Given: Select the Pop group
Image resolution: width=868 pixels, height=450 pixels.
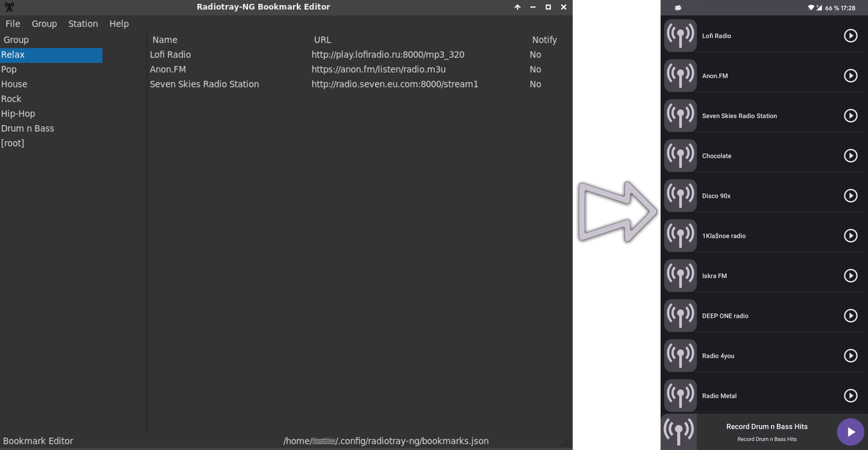Looking at the screenshot, I should (x=9, y=70).
